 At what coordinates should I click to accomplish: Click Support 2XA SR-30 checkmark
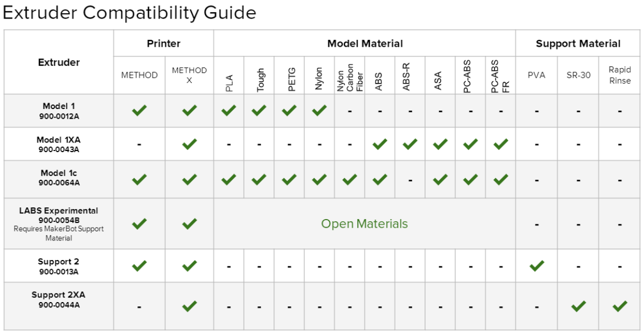click(578, 306)
